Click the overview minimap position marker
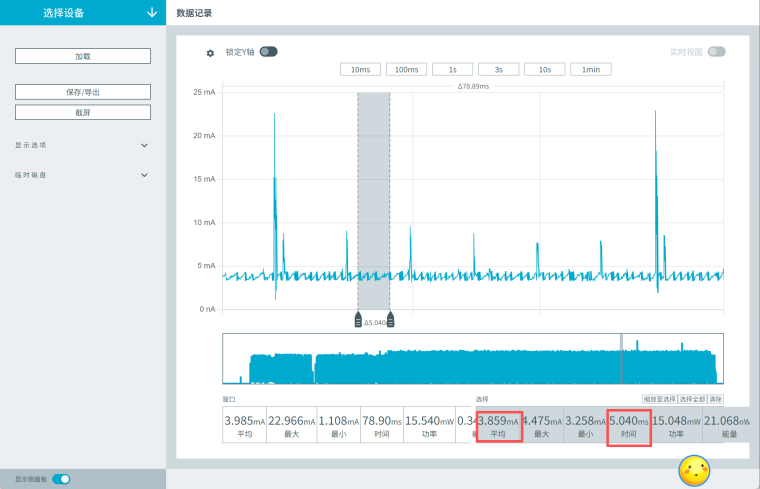This screenshot has width=760, height=489. coord(621,359)
